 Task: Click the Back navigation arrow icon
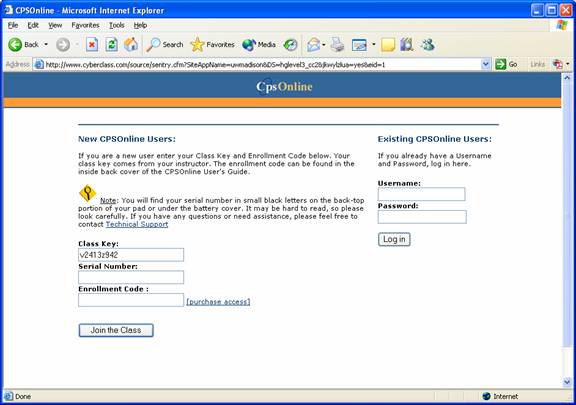pyautogui.click(x=15, y=45)
